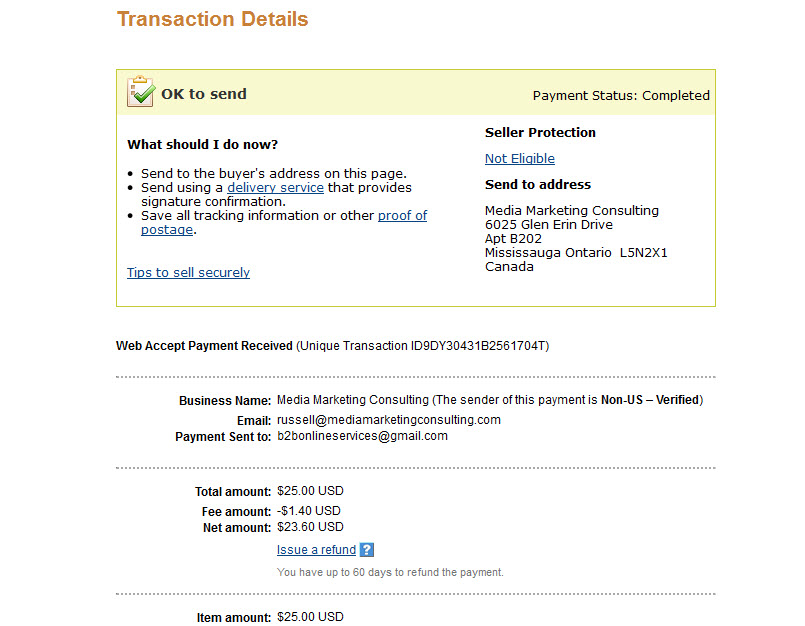Open Tips to sell securely link
This screenshot has height=626, width=805.
(x=188, y=272)
